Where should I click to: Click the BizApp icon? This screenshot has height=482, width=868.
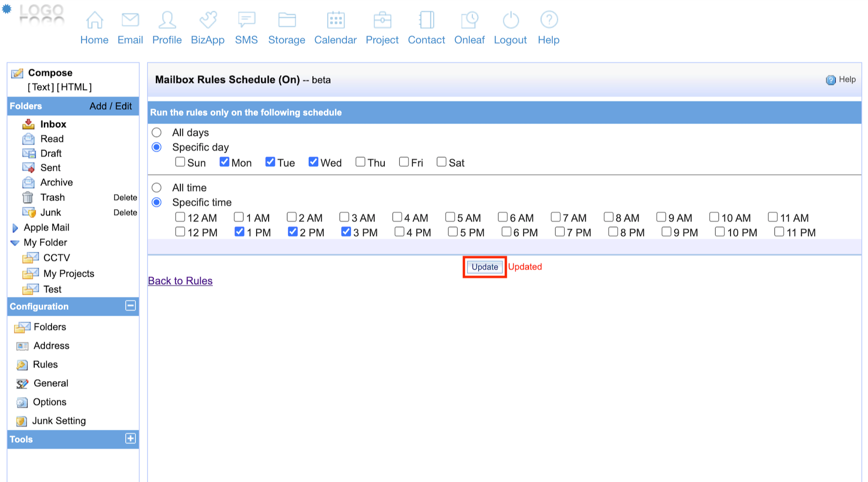208,20
